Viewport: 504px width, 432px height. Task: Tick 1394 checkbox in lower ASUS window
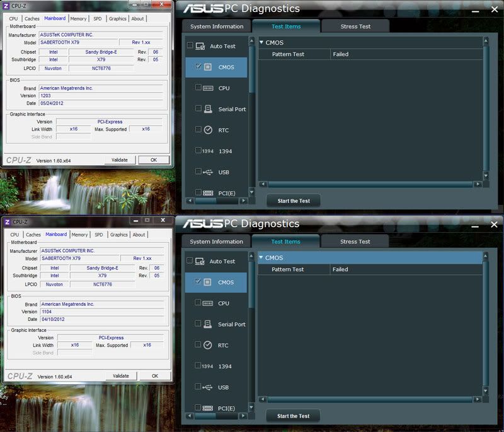point(198,365)
